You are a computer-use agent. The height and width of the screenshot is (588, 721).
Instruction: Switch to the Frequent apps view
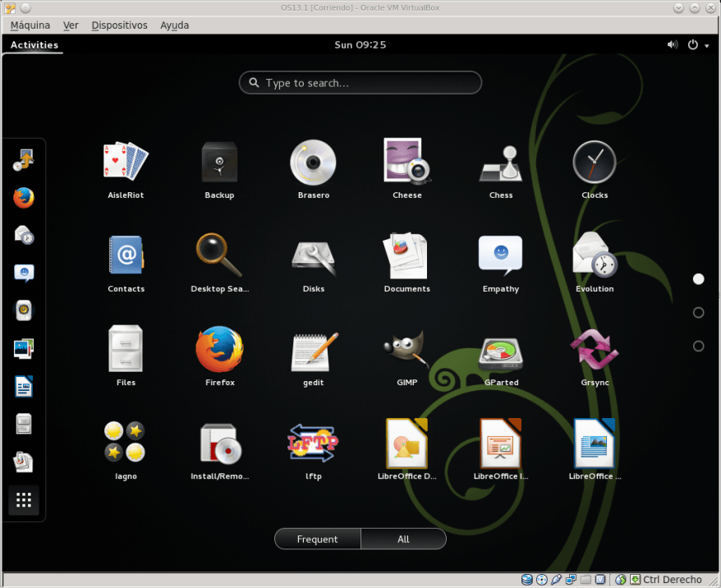[x=318, y=540]
